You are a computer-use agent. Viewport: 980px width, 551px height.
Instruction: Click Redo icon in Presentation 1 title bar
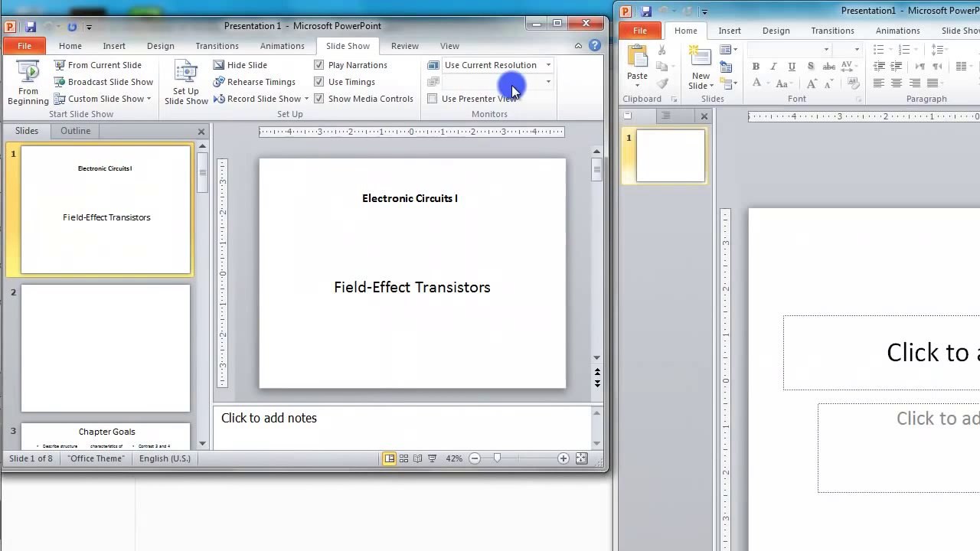tap(72, 26)
